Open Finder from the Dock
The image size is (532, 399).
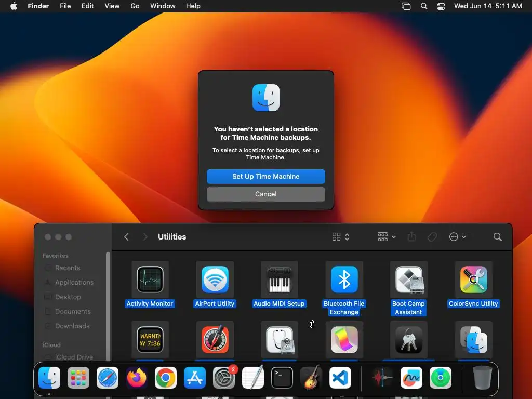point(49,378)
